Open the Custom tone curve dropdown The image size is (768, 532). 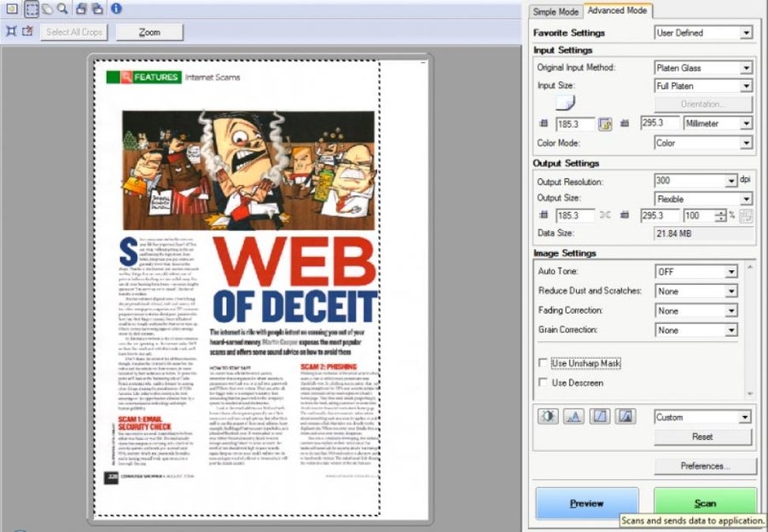[702, 417]
